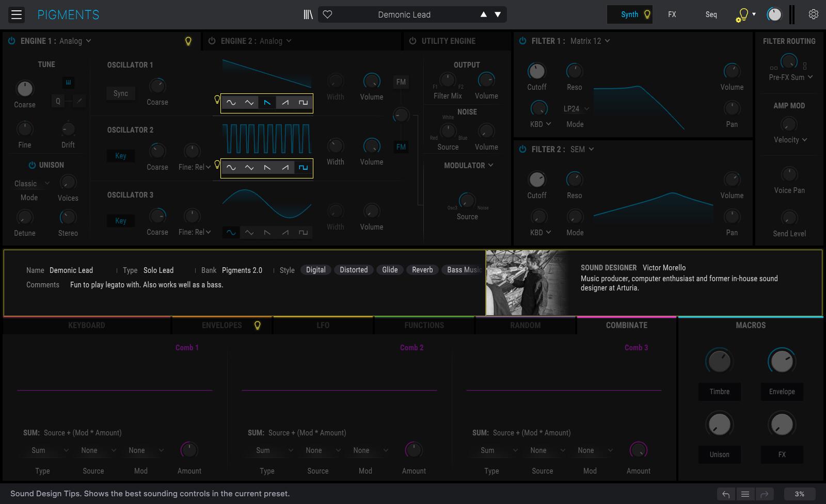Expand the Pre-FX Sum routing dropdown

click(790, 77)
